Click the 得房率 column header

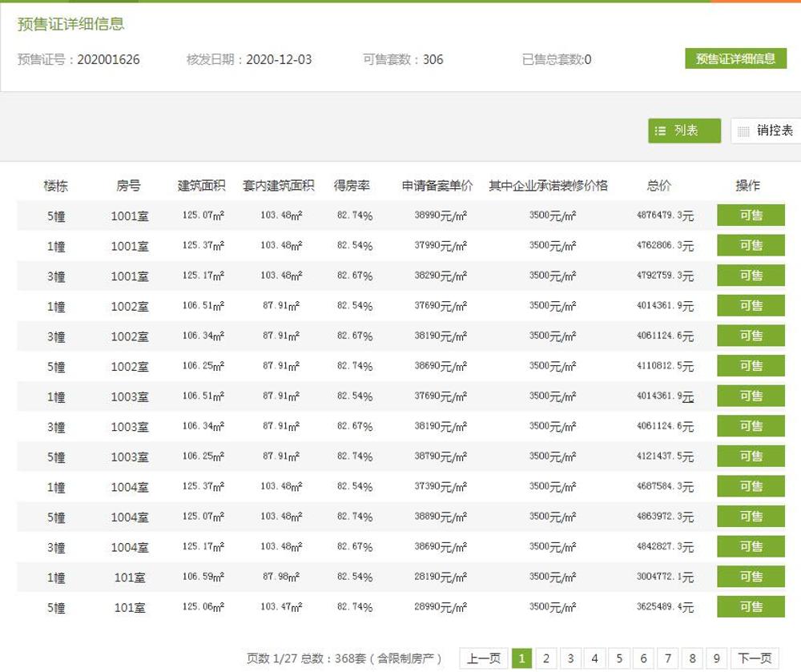coord(352,185)
